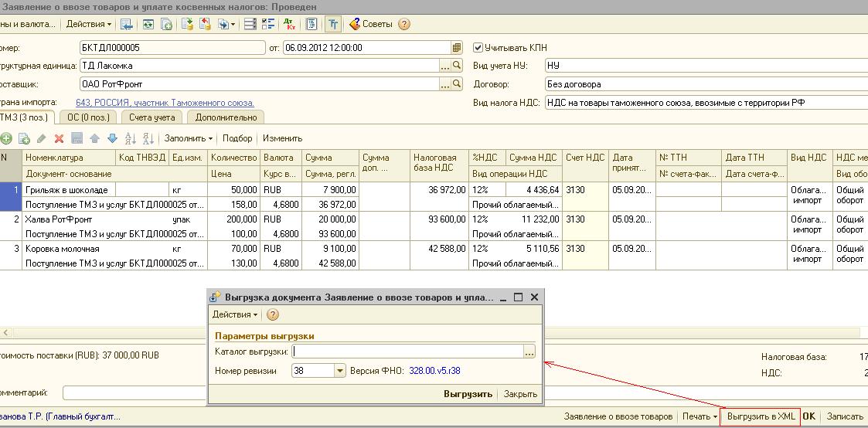This screenshot has width=868, height=428.
Task: Click the Дт/Кт postings icon
Action: (x=289, y=24)
